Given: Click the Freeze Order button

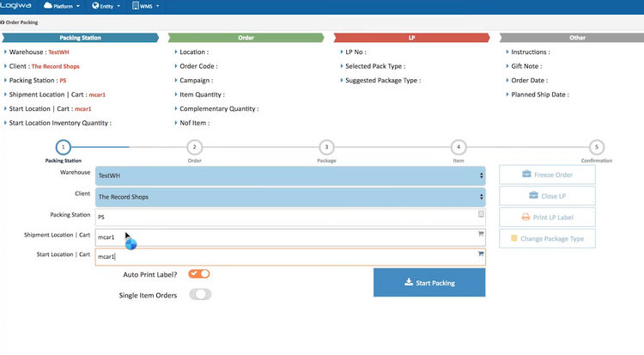Looking at the screenshot, I should click(x=547, y=175).
